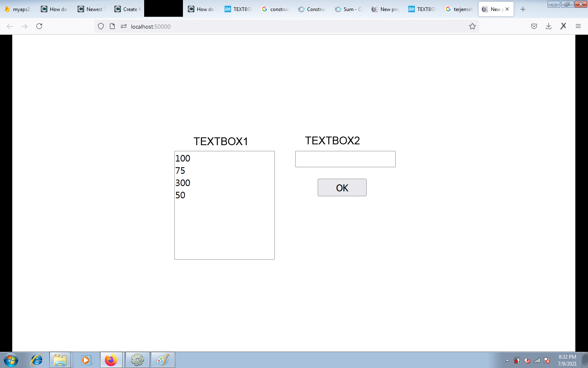Open site permissions icon beside localhost URL
This screenshot has width=588, height=368.
(x=124, y=26)
